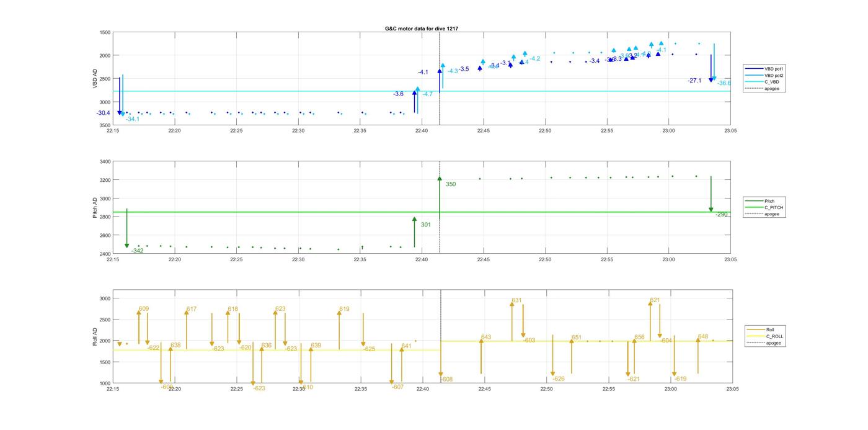Click the '636' roll move label
The width and height of the screenshot is (868, 430).
(267, 345)
